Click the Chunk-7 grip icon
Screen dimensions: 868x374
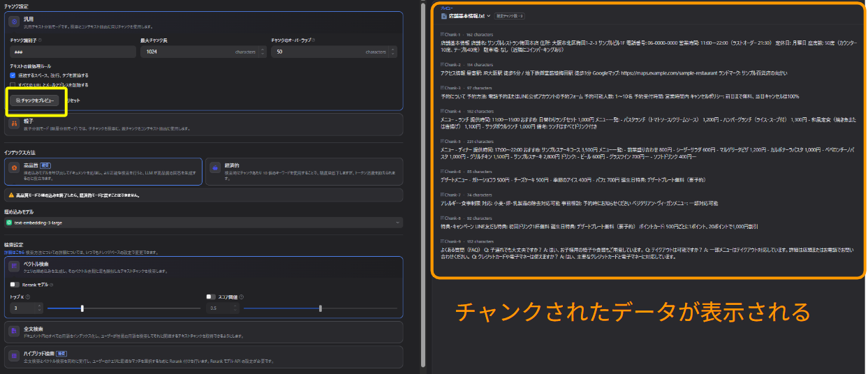[442, 195]
